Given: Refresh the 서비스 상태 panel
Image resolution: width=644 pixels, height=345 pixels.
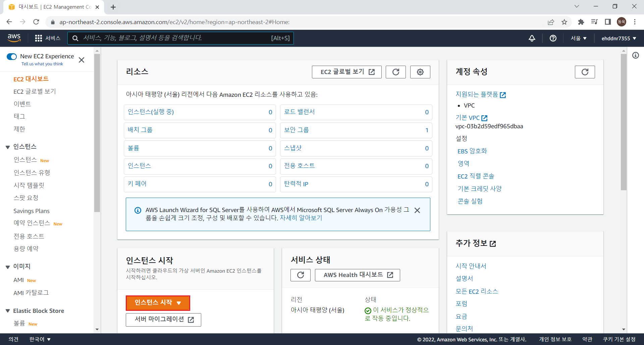Looking at the screenshot, I should point(301,275).
